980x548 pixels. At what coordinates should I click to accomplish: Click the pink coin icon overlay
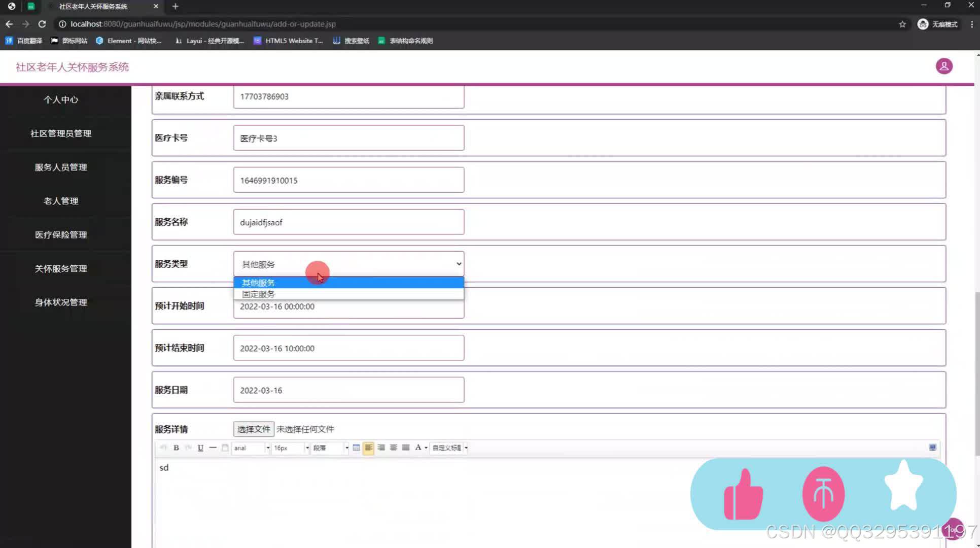(823, 494)
